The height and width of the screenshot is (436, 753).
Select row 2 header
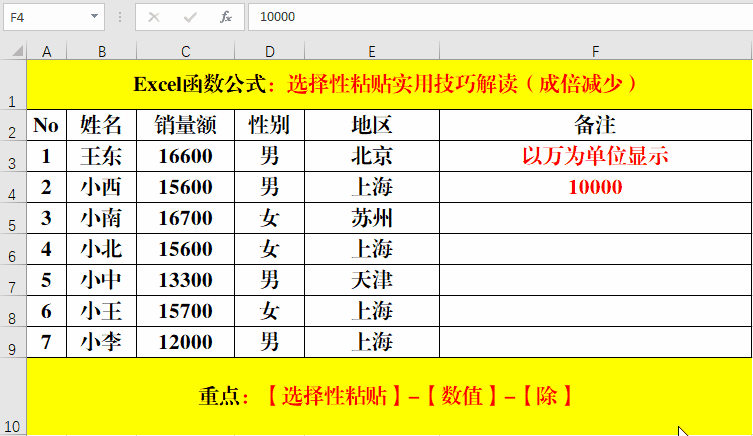click(x=13, y=125)
